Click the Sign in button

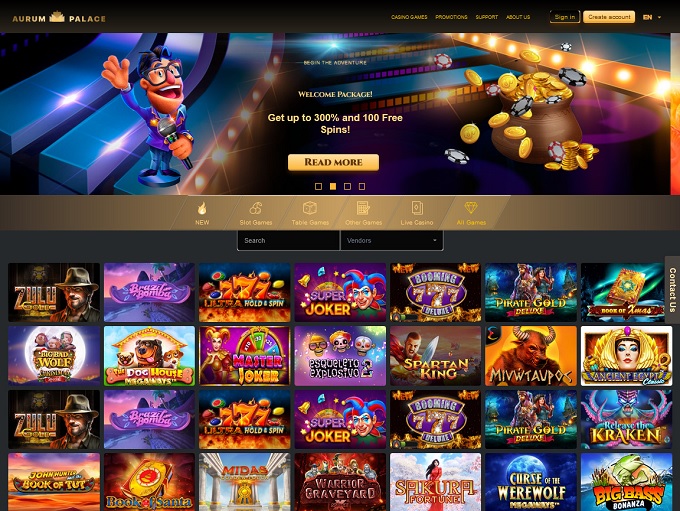point(565,17)
